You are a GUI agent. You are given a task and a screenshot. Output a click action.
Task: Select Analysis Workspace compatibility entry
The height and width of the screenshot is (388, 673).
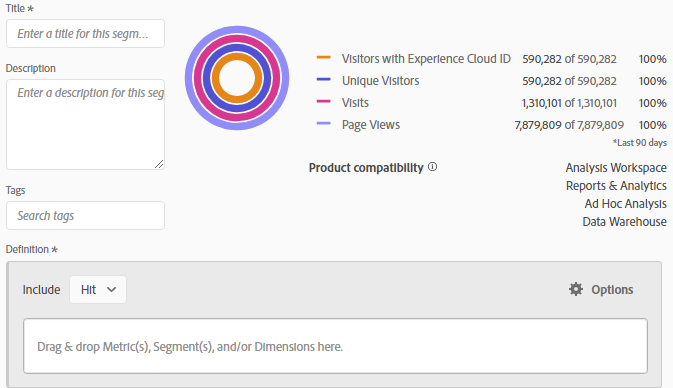click(616, 167)
